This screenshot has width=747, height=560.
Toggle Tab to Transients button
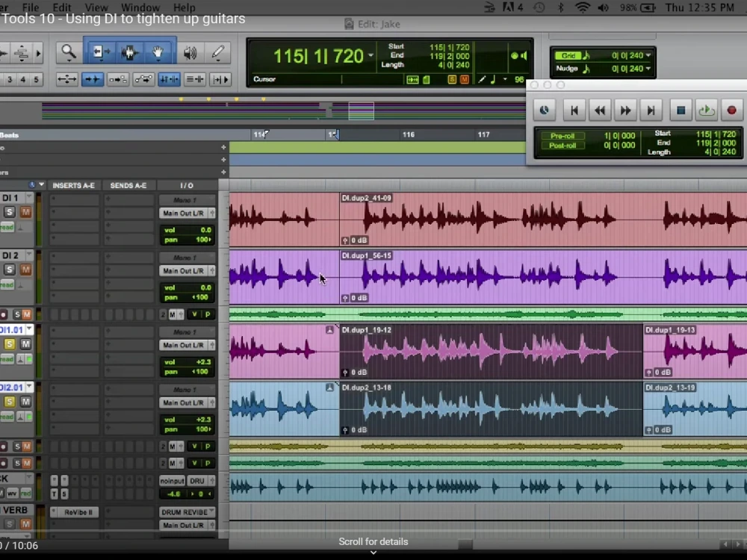(93, 79)
